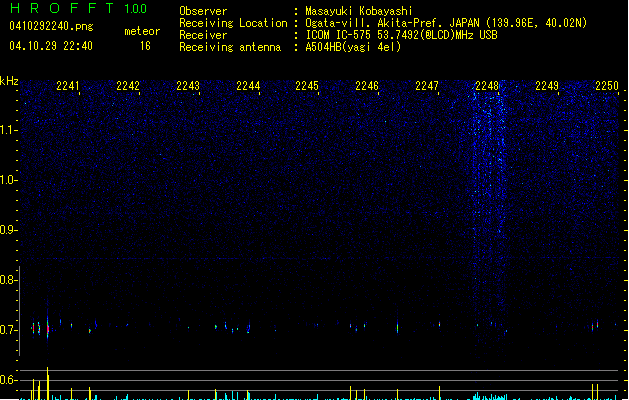The width and height of the screenshot is (629, 400).
Task: Click time marker 2250
Action: [607, 86]
